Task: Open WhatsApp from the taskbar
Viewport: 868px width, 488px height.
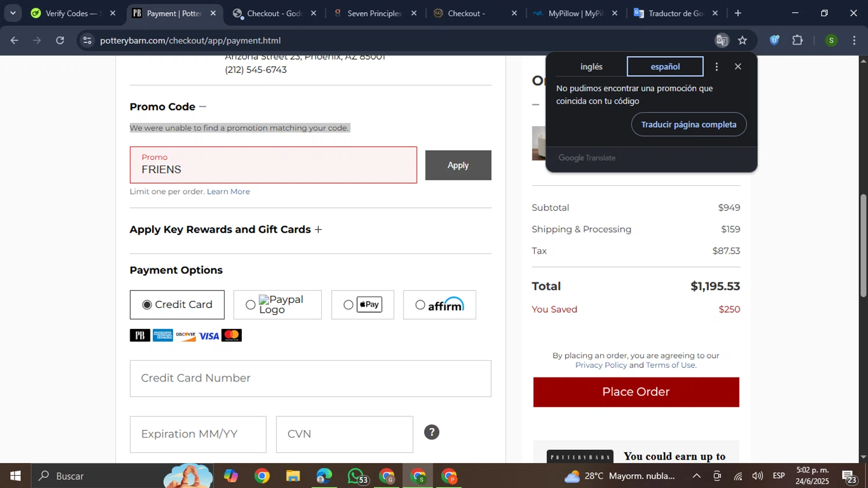Action: [356, 476]
